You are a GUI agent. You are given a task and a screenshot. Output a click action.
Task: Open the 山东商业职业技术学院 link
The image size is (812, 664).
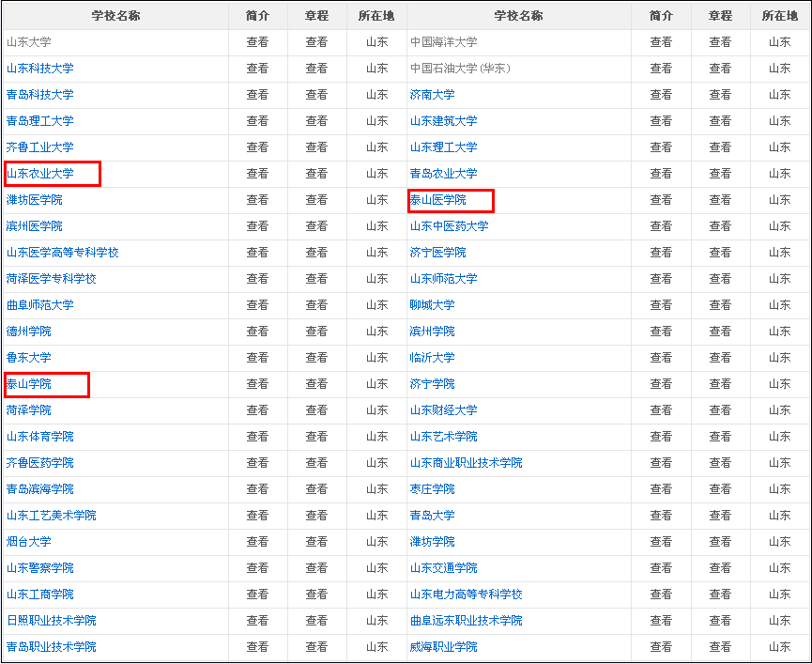point(466,463)
